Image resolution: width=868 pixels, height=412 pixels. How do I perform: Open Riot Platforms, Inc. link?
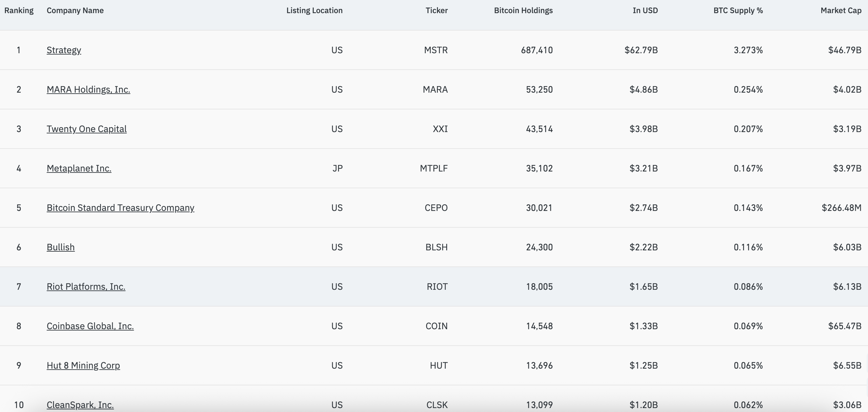[86, 286]
